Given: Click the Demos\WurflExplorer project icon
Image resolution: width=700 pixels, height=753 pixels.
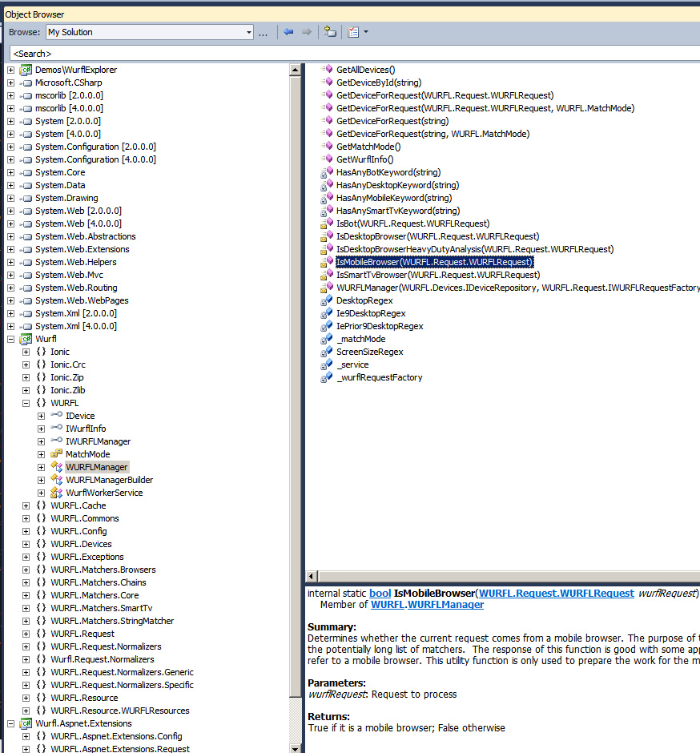Looking at the screenshot, I should (x=26, y=70).
